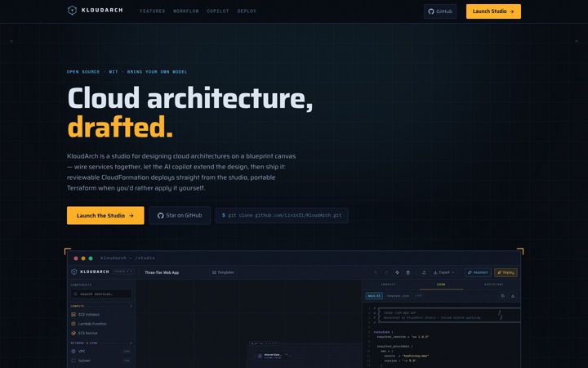The height and width of the screenshot is (368, 588).
Task: Open the Export dropdown
Action: [x=444, y=272]
